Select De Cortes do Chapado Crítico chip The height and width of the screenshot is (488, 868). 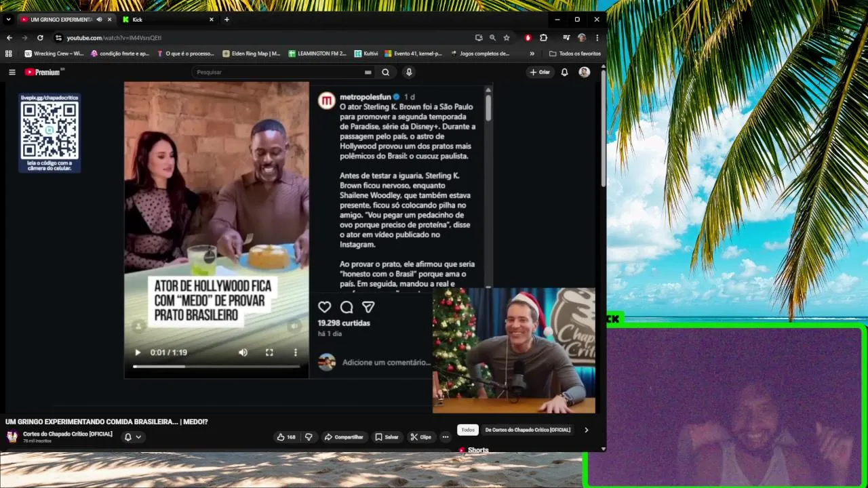528,430
